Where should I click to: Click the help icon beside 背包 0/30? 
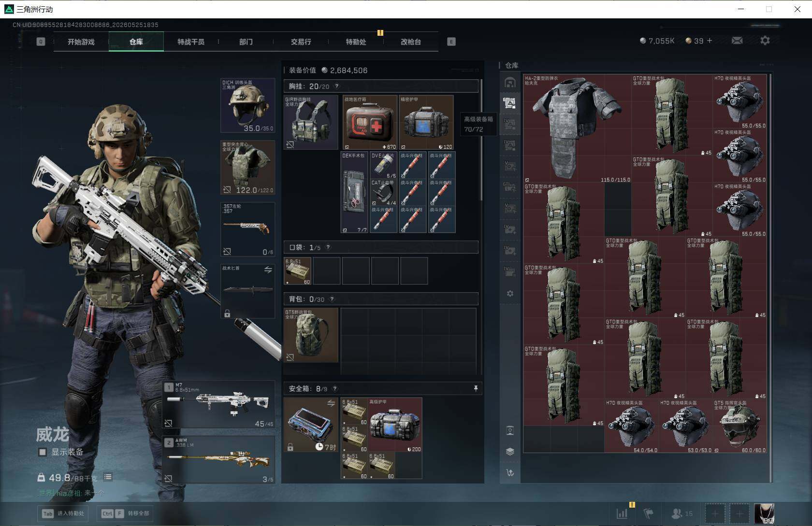tap(332, 299)
